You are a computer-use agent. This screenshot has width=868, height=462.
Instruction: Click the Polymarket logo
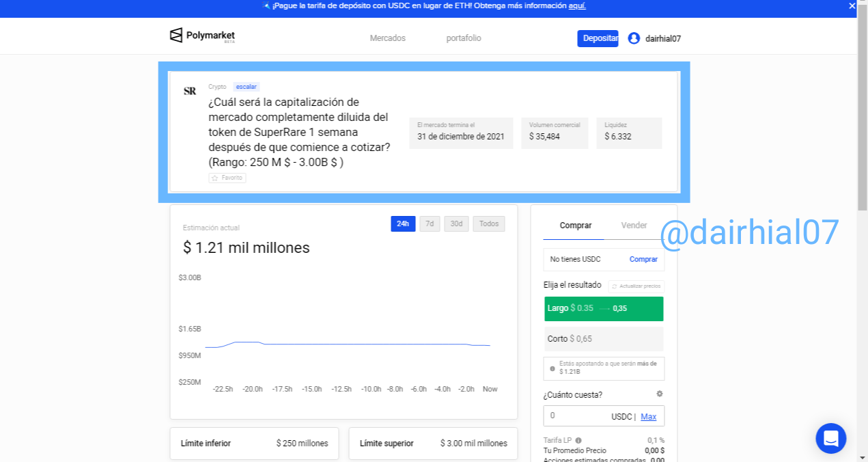coord(202,36)
